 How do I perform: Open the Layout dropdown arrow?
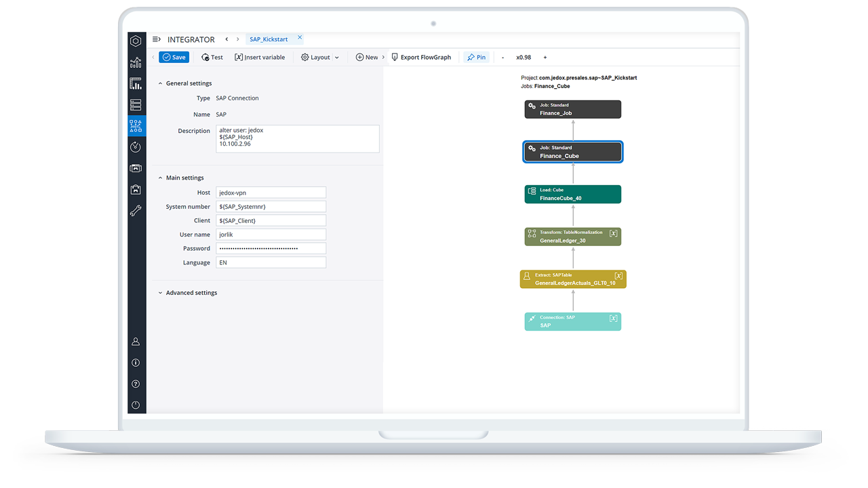[x=337, y=58]
